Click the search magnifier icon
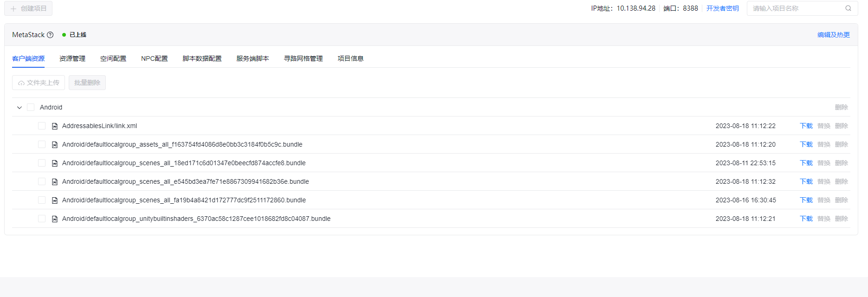Image resolution: width=868 pixels, height=297 pixels. pos(848,8)
